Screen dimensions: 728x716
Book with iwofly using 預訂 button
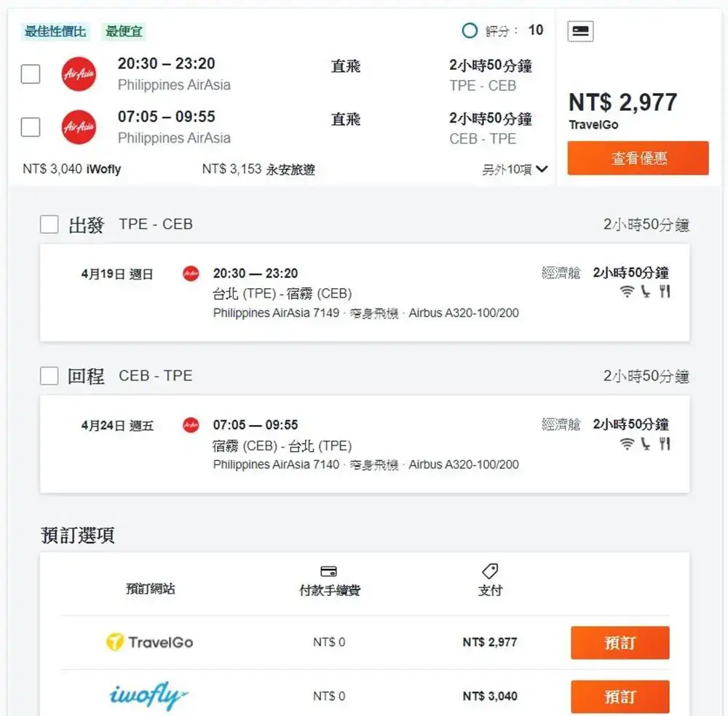620,696
